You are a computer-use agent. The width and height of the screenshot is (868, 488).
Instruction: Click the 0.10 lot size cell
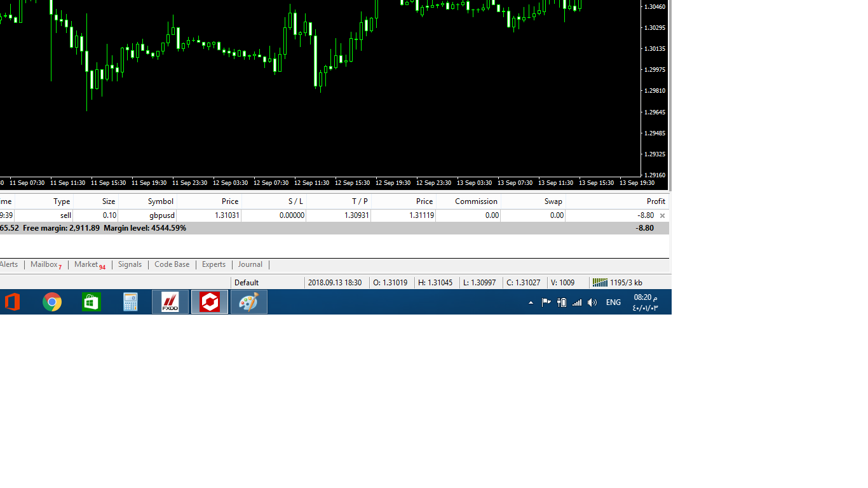(109, 215)
